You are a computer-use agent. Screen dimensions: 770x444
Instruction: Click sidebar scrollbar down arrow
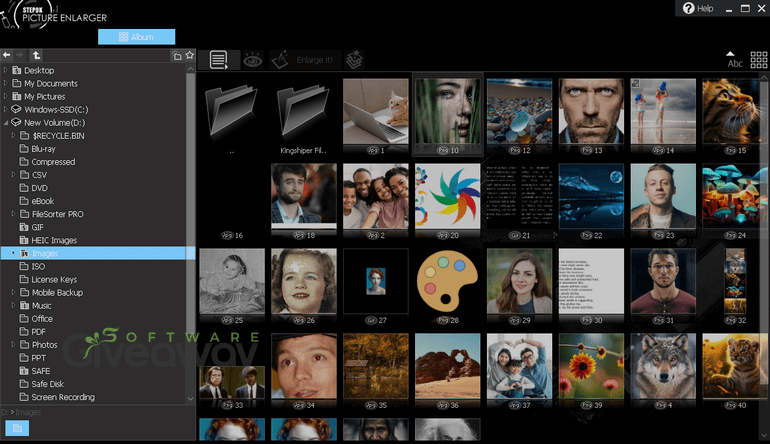tap(191, 398)
